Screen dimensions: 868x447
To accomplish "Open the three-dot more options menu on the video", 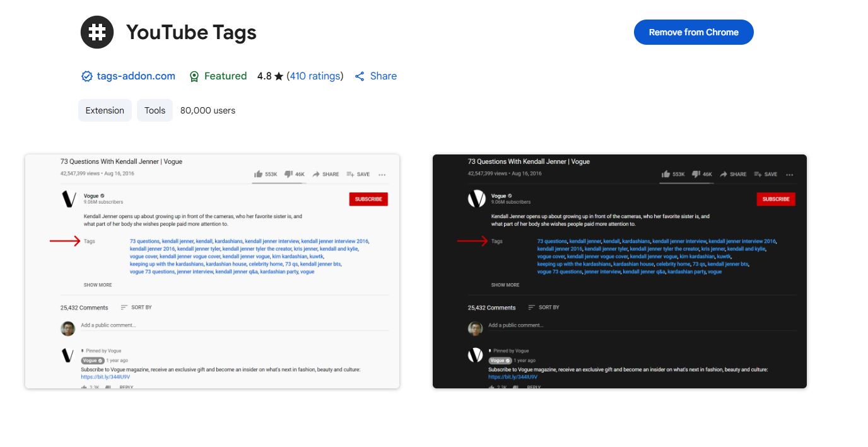I will (382, 175).
